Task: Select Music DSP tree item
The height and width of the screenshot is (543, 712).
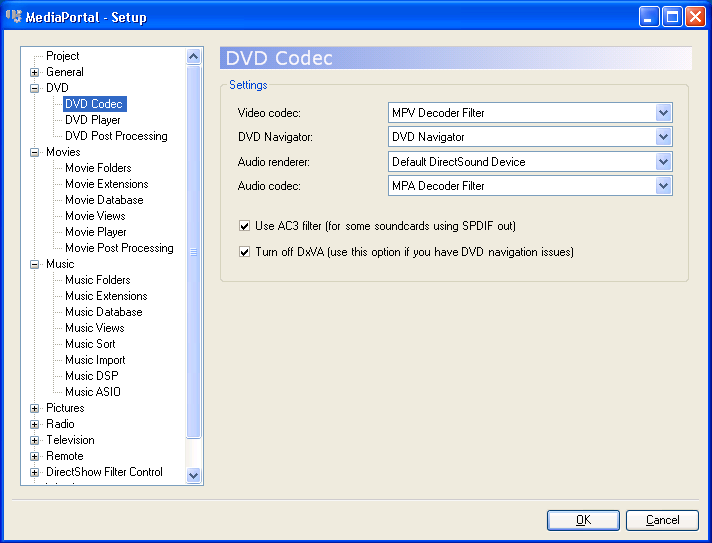Action: click(x=91, y=376)
